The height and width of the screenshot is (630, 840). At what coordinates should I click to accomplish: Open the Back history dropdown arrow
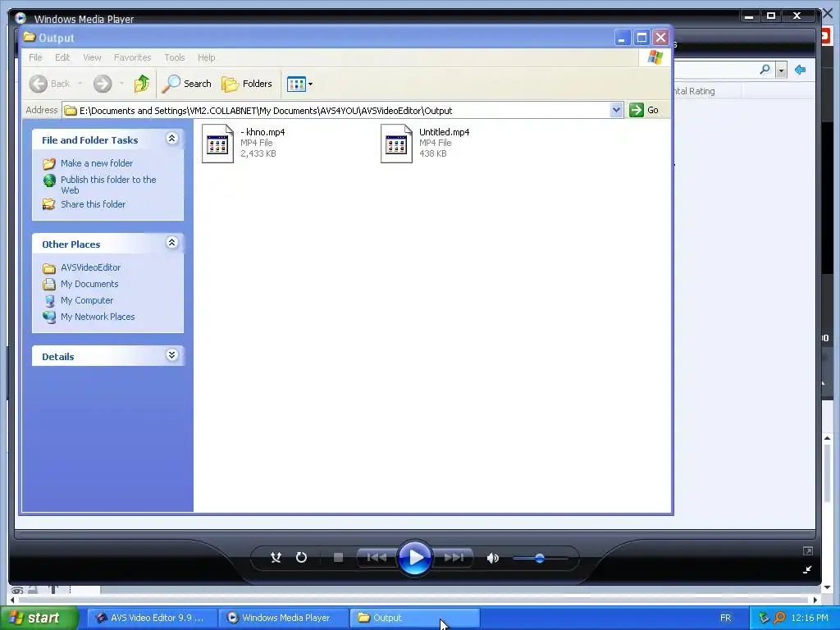[x=80, y=84]
